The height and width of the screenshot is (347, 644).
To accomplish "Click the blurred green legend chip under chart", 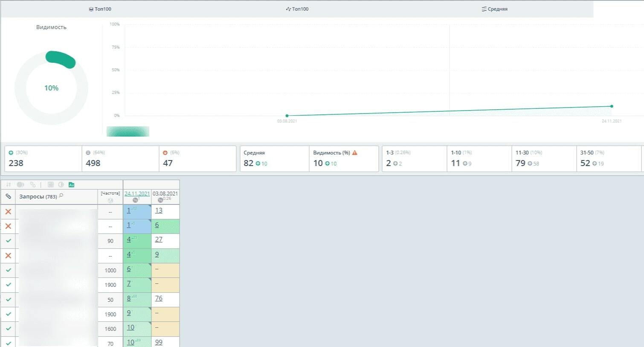I will coord(128,131).
